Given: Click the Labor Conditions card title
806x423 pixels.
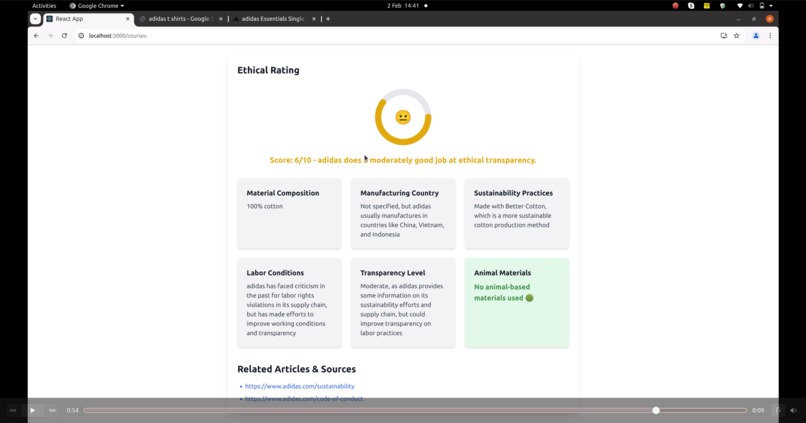Looking at the screenshot, I should 275,273.
